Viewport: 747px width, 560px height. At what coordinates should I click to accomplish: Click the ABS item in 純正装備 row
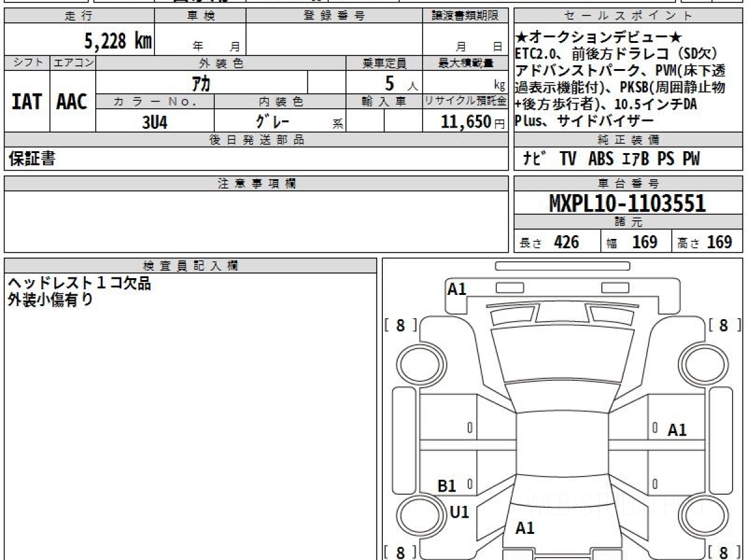(601, 159)
